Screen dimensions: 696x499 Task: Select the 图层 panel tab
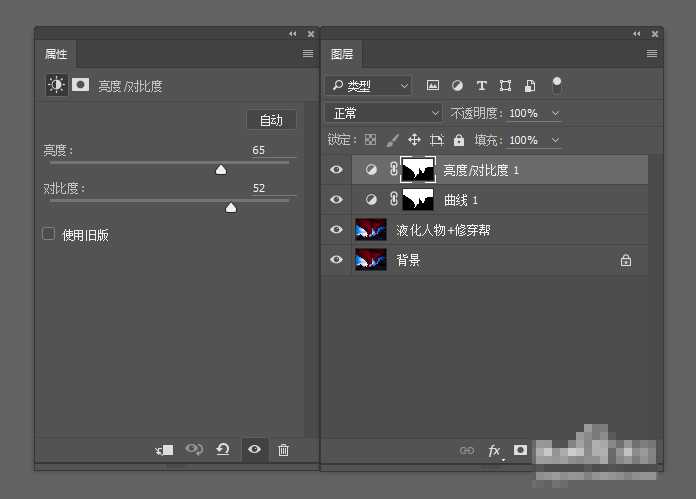point(342,54)
